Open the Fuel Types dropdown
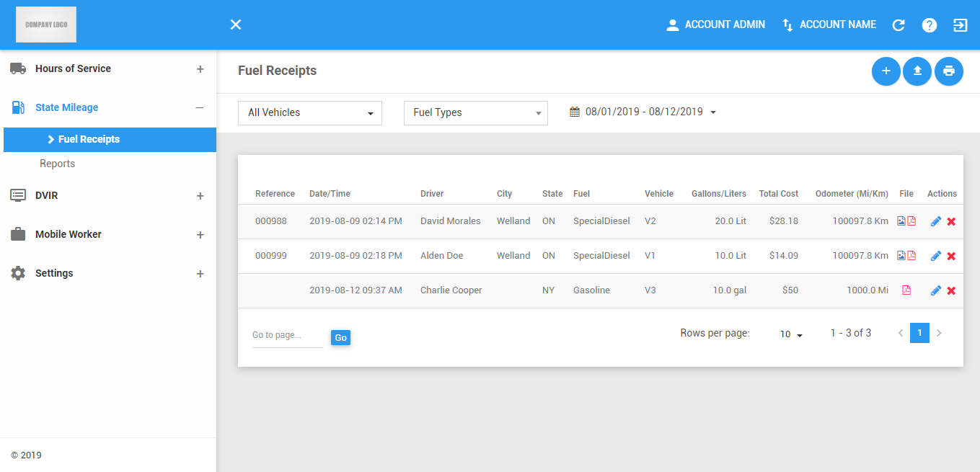980x472 pixels. click(476, 113)
